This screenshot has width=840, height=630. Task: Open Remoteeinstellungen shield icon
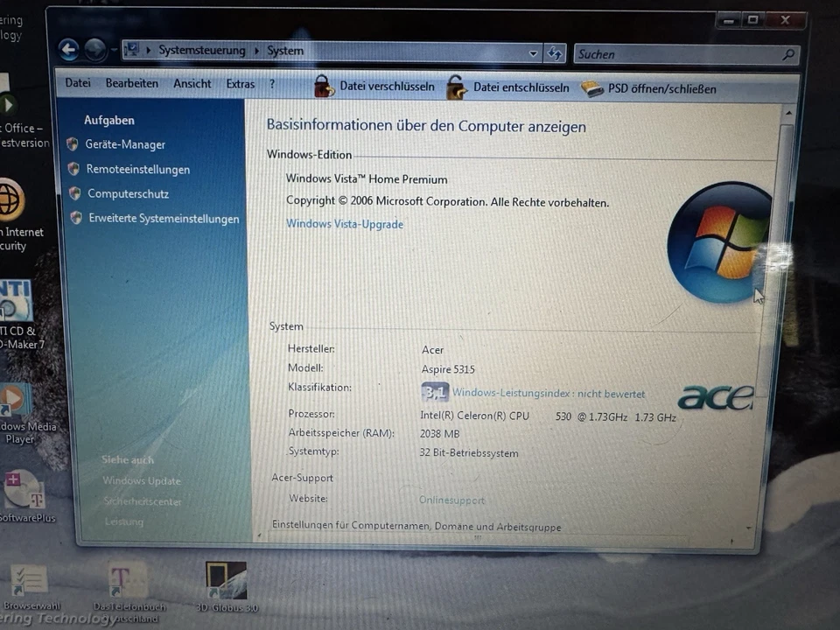pyautogui.click(x=73, y=169)
